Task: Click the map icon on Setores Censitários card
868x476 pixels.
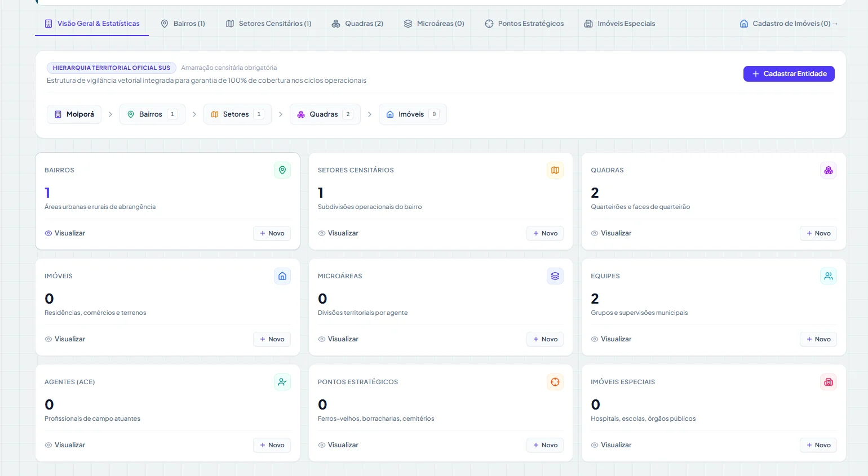Action: [x=555, y=170]
